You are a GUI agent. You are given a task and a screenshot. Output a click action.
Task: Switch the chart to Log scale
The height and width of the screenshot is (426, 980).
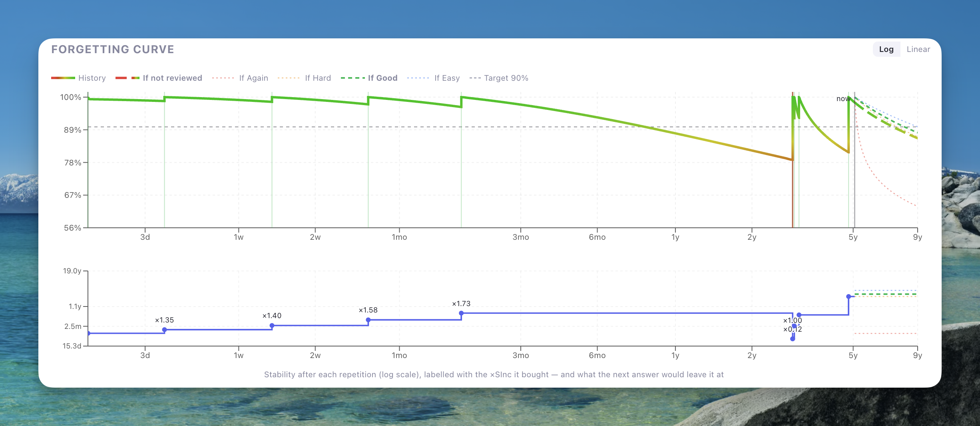[x=886, y=49]
